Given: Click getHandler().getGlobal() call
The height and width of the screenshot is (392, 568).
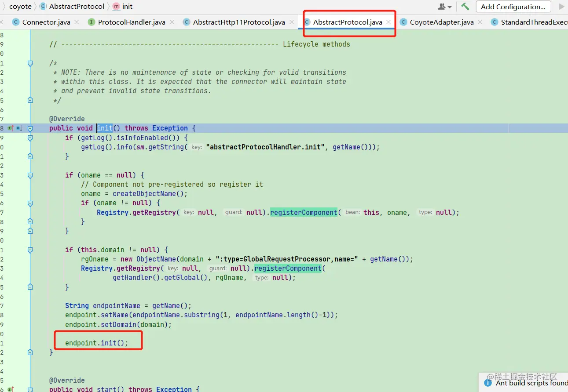Looking at the screenshot, I should pos(160,277).
